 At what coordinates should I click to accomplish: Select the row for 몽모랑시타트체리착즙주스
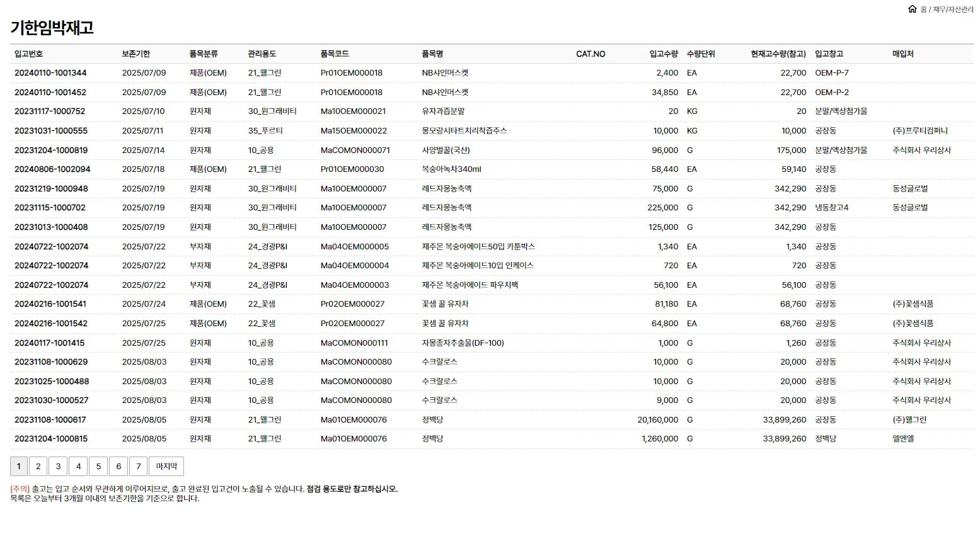[x=464, y=130]
